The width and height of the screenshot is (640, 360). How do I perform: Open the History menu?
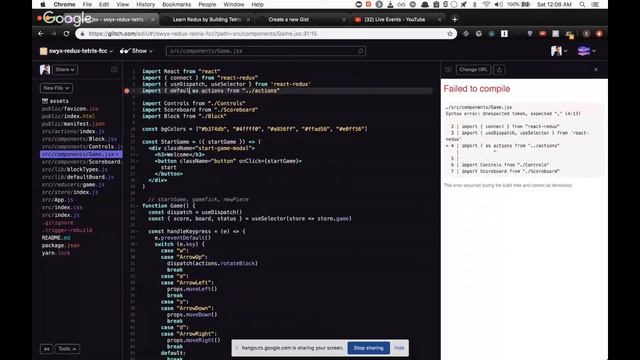tap(145, 4)
